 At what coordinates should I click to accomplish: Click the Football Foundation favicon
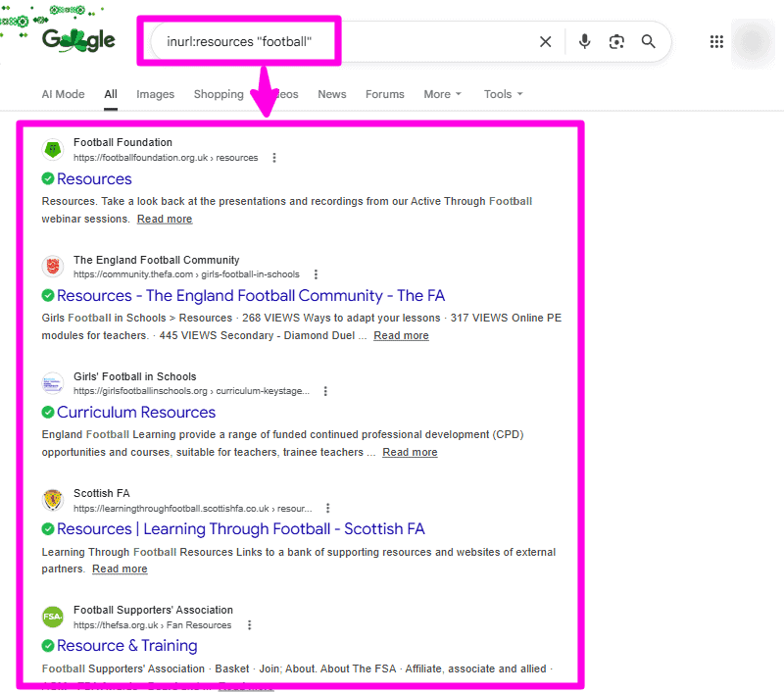tap(53, 150)
